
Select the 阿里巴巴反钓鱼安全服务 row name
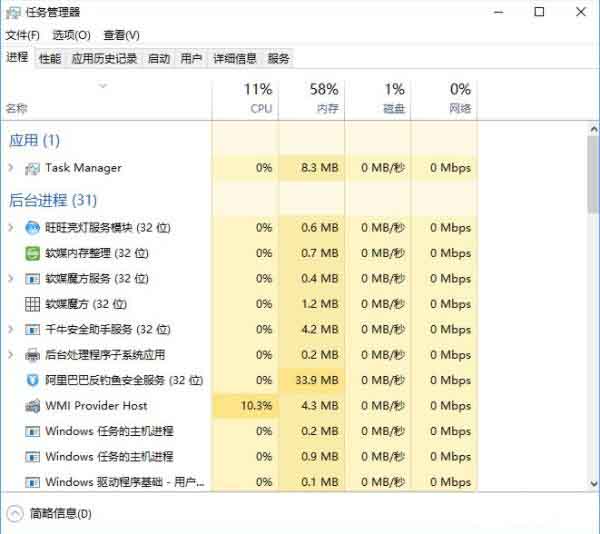[124, 381]
